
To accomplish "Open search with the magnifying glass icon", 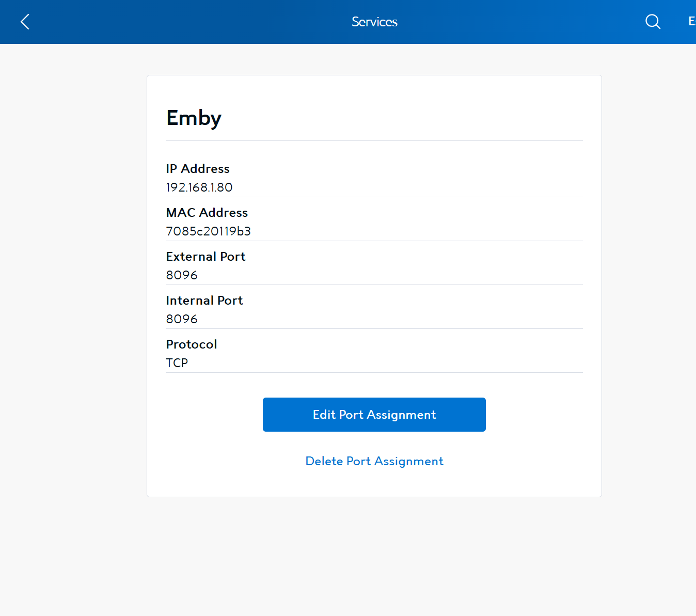I will (x=653, y=22).
